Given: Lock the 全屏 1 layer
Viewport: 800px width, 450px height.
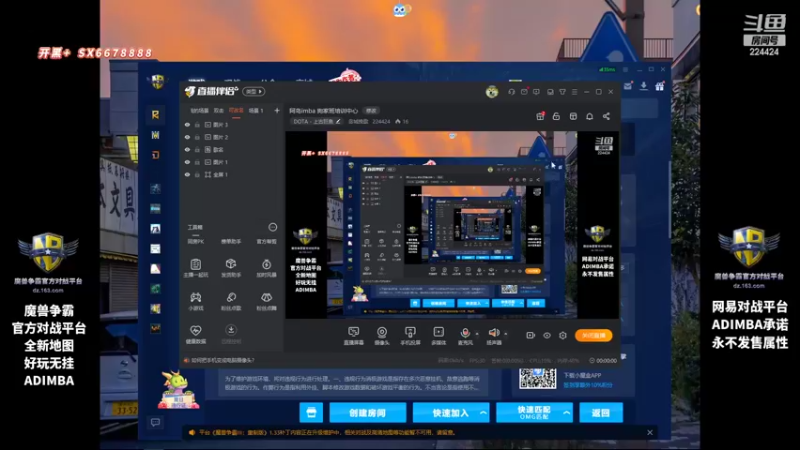Looking at the screenshot, I should (197, 174).
